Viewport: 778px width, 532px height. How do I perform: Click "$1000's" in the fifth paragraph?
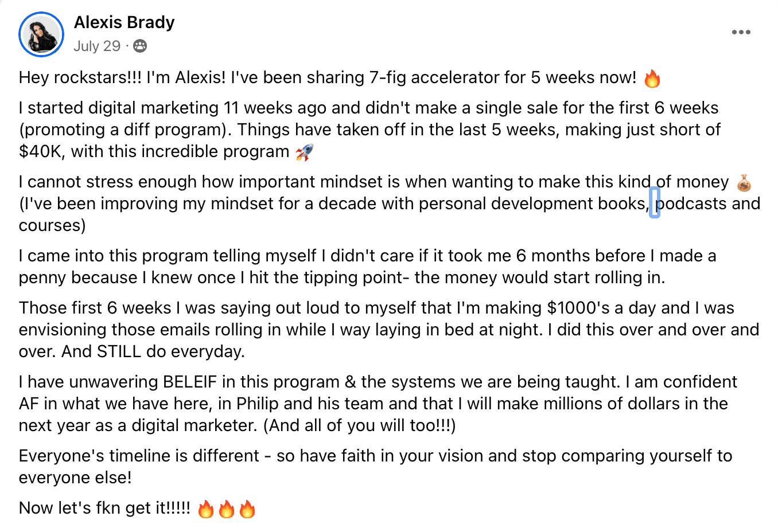pyautogui.click(x=578, y=308)
